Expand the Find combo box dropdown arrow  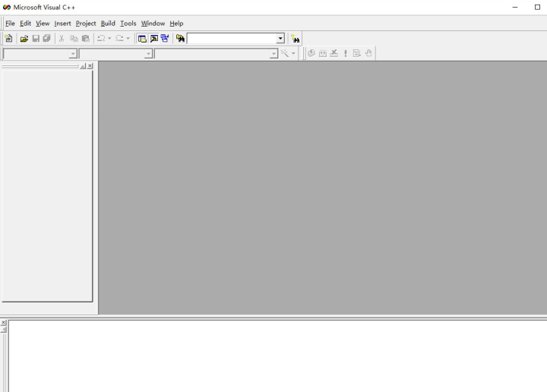pyautogui.click(x=280, y=39)
